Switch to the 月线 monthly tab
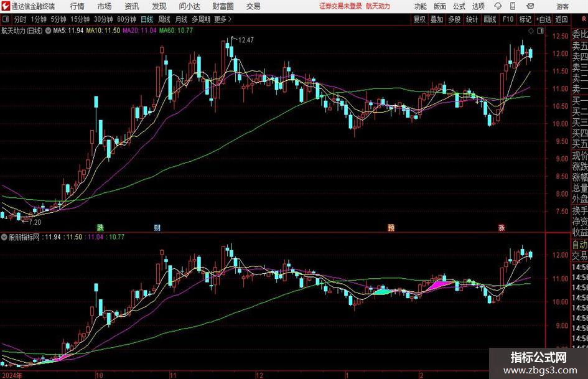 [x=181, y=19]
